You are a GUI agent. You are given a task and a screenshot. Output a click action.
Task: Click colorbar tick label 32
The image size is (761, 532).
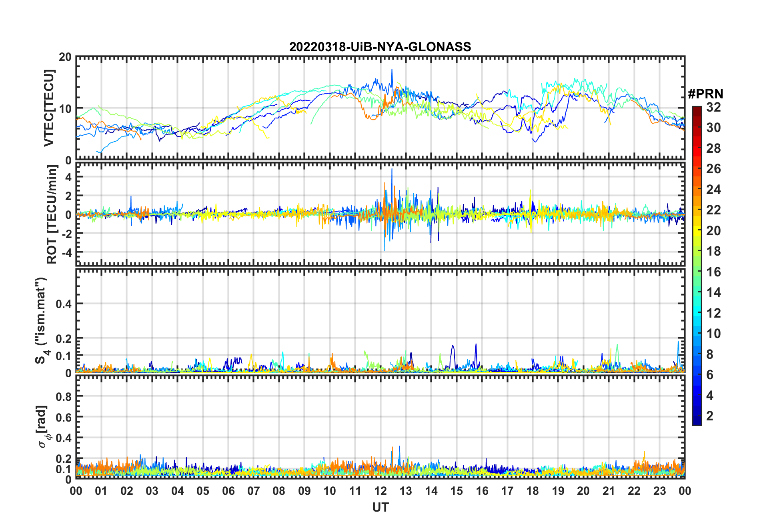(713, 107)
